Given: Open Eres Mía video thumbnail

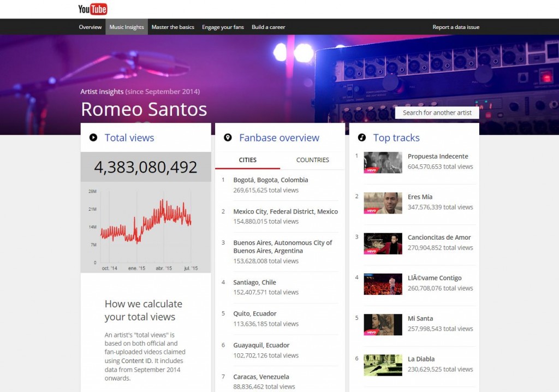Looking at the screenshot, I should click(x=383, y=203).
